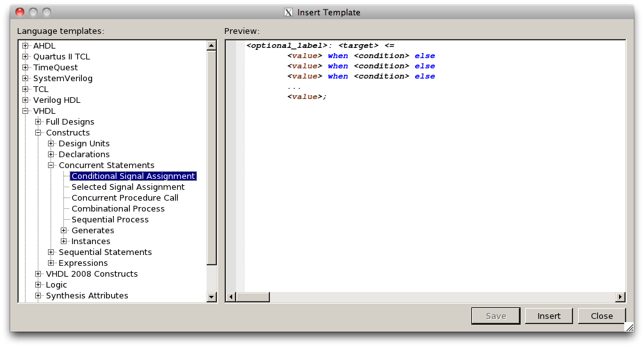Expand the Expressions node
This screenshot has height=347, width=644.
[51, 263]
